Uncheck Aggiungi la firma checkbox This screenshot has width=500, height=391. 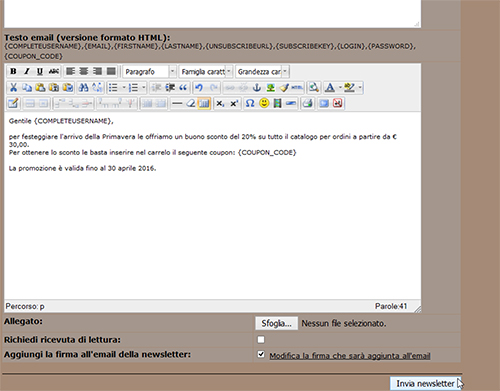click(x=261, y=354)
